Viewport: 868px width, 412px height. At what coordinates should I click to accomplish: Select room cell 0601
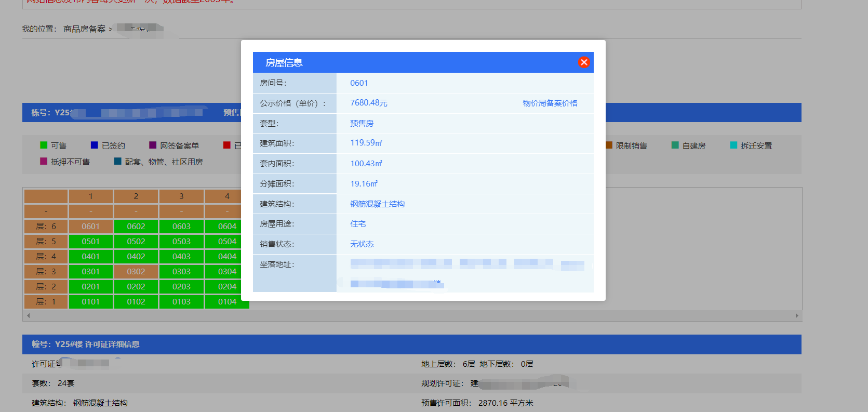click(x=90, y=227)
